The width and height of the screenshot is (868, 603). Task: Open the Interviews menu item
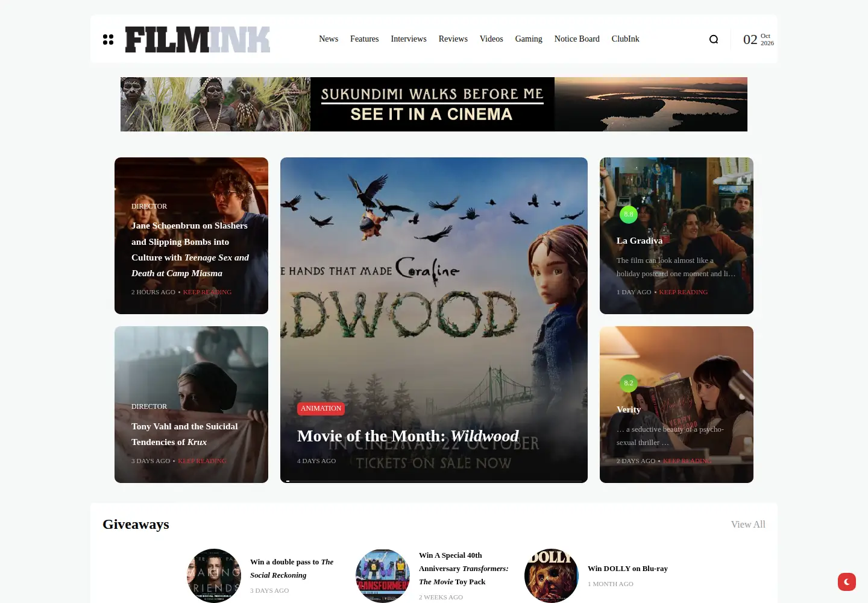(409, 39)
